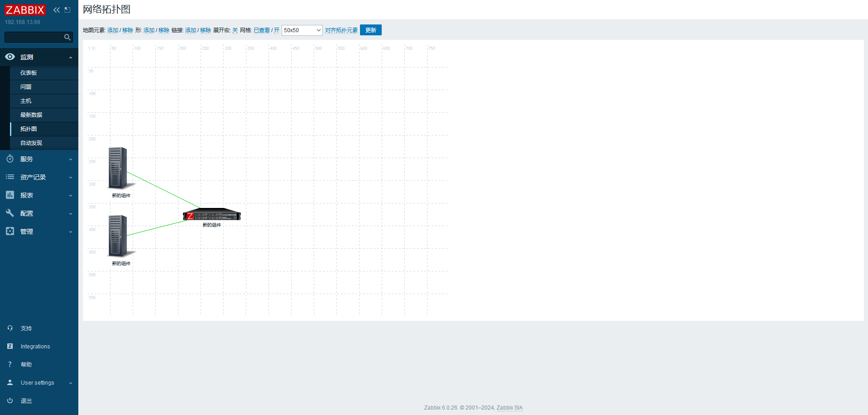The image size is (868, 415).
Task: Click the Zabbix SIA footer link
Action: 509,408
